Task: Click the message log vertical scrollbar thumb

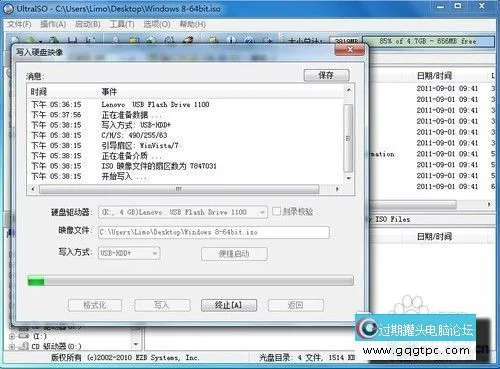Action: [x=348, y=138]
